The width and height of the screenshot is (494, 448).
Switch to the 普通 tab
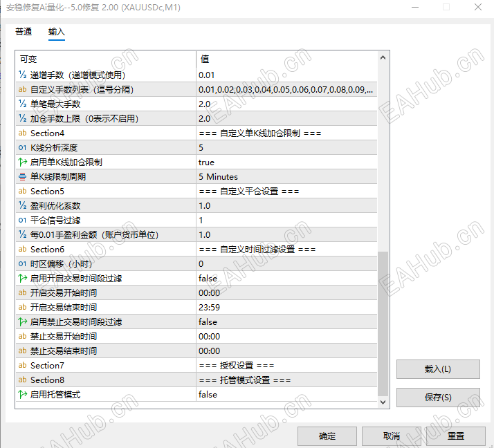point(24,32)
